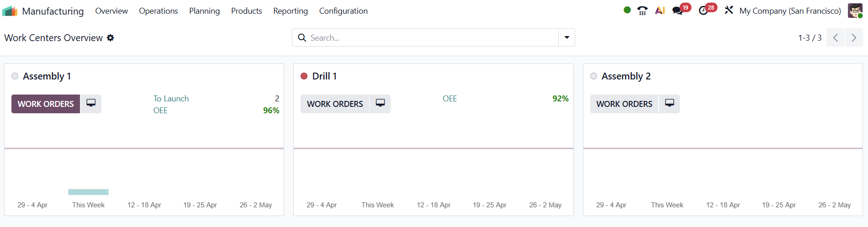Open the Assembly 1 tablet view monitor icon
Image resolution: width=868 pixels, height=227 pixels.
pos(91,104)
